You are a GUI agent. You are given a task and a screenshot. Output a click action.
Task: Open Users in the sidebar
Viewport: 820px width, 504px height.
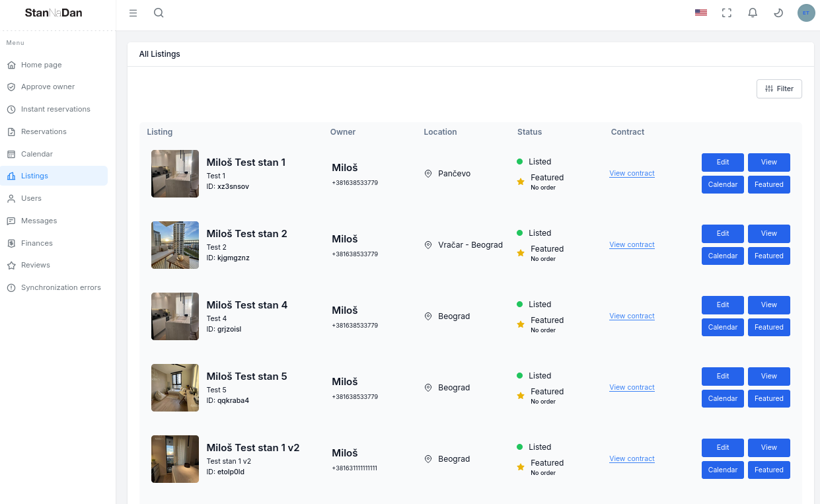[54, 198]
